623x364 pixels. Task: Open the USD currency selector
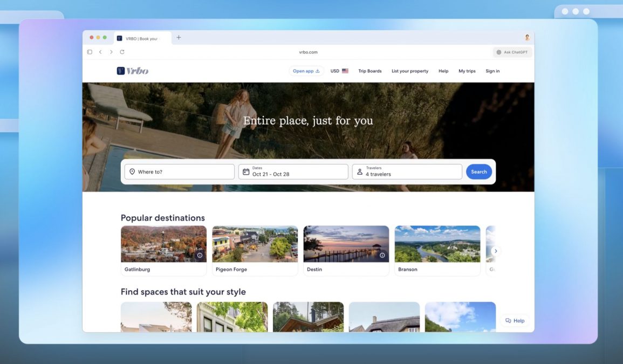[339, 71]
